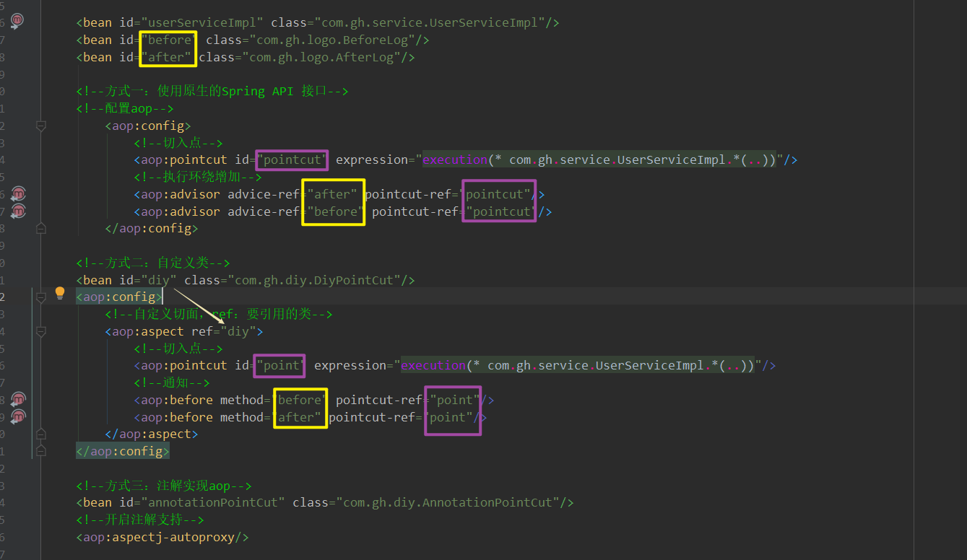This screenshot has height=560, width=967.
Task: Click method="after" value in aop:before tag
Action: click(x=296, y=417)
